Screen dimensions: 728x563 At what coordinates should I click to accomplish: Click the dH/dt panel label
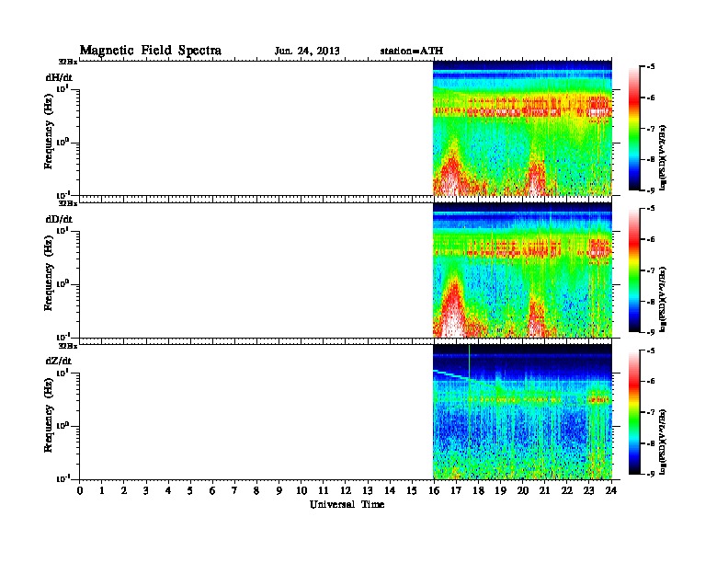[59, 77]
